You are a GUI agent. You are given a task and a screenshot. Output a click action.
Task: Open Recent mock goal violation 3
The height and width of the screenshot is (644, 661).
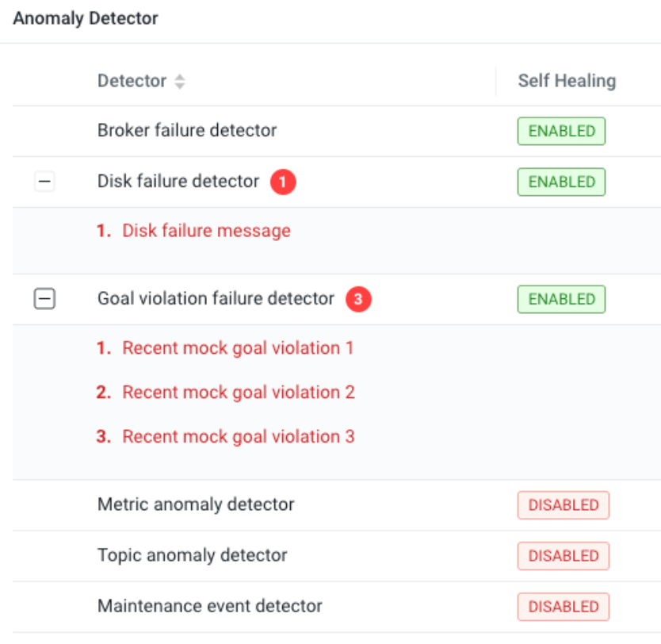238,437
